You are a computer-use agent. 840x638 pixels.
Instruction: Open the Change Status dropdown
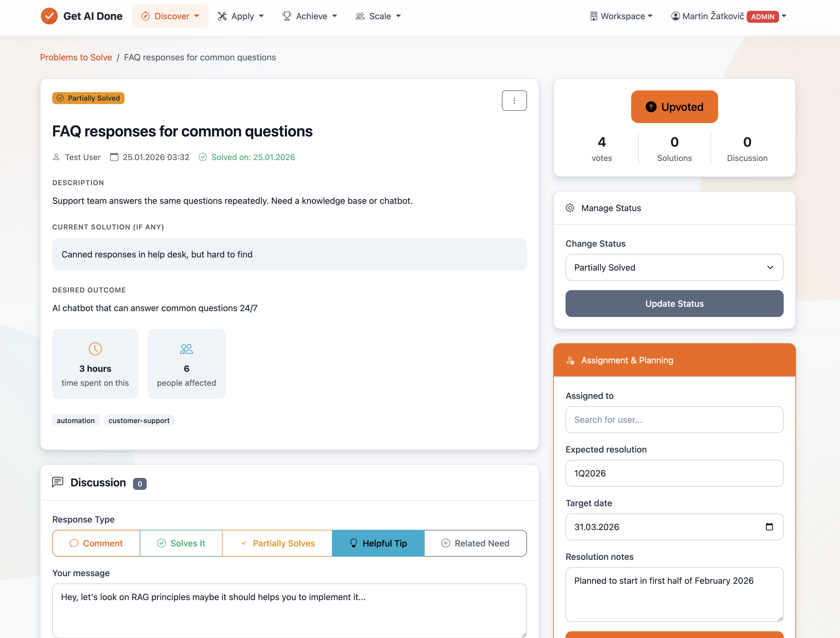(674, 267)
